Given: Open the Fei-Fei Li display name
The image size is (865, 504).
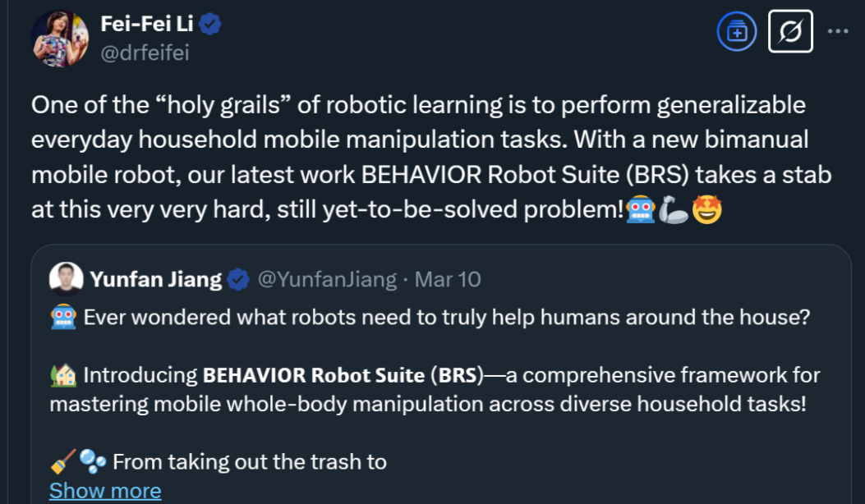Looking at the screenshot, I should click(x=146, y=24).
